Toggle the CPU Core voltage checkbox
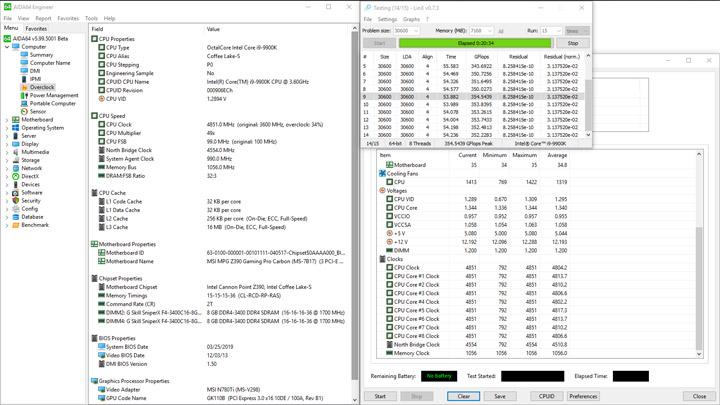Image resolution: width=720 pixels, height=405 pixels. [389, 208]
